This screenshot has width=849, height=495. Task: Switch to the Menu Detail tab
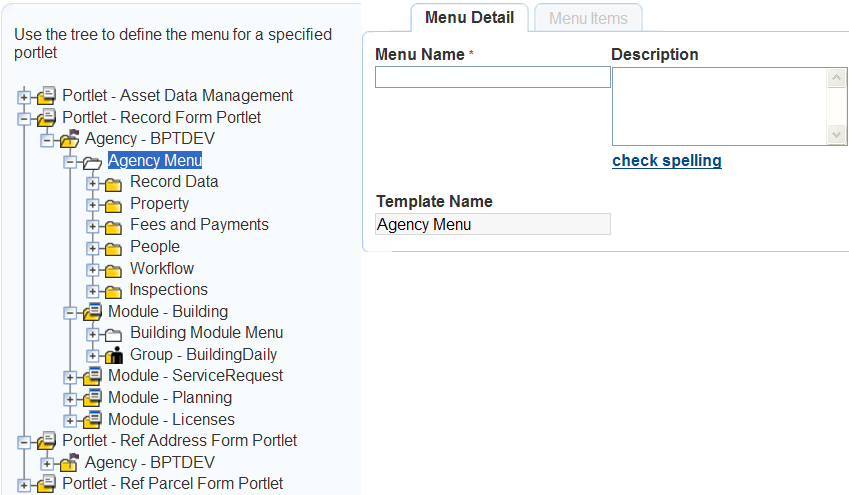(x=469, y=17)
